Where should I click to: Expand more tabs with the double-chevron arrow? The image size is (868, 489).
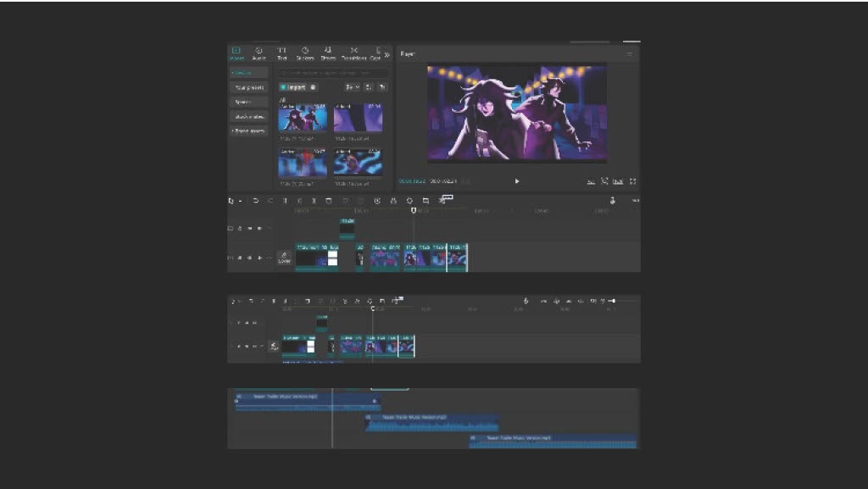click(x=387, y=54)
